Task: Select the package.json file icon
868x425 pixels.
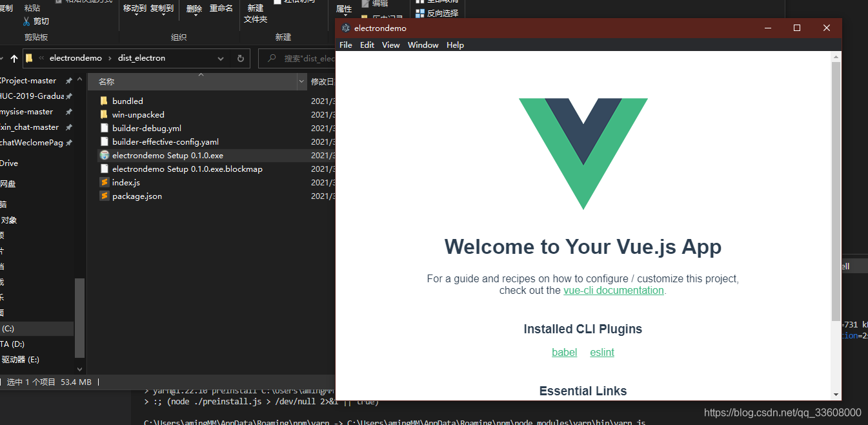Action: [x=104, y=196]
